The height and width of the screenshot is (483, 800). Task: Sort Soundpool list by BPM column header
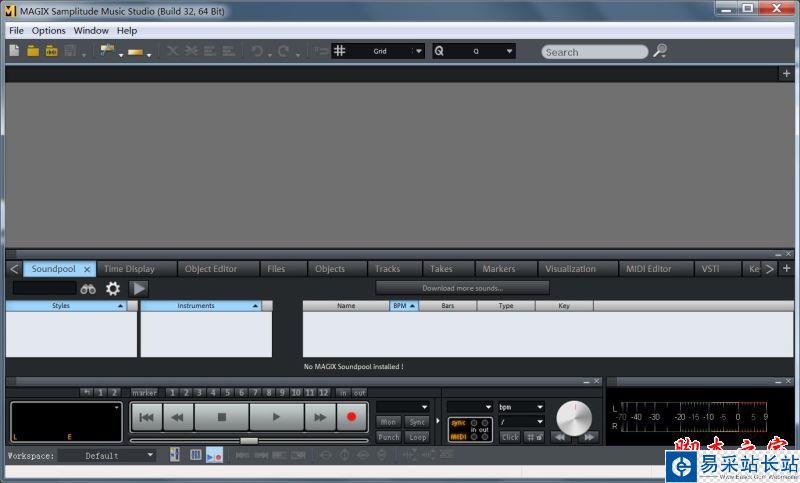[x=404, y=306]
